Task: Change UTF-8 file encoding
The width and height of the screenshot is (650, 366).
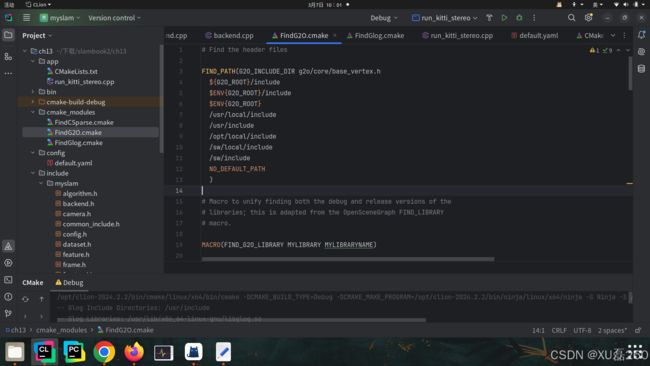Action: point(582,331)
